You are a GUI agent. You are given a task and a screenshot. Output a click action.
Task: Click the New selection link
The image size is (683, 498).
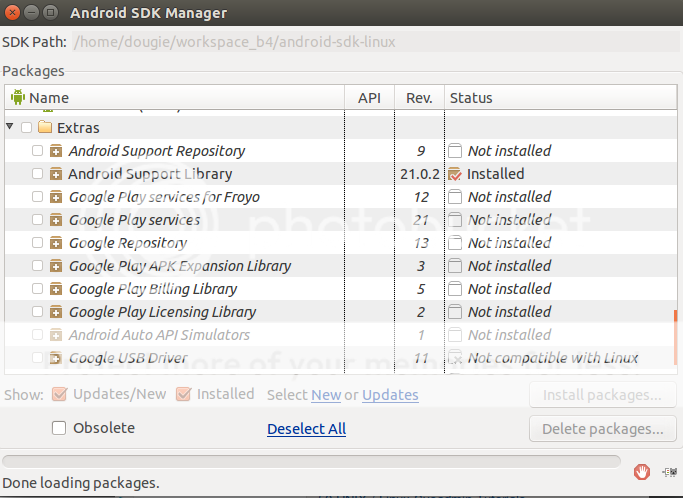(x=326, y=395)
